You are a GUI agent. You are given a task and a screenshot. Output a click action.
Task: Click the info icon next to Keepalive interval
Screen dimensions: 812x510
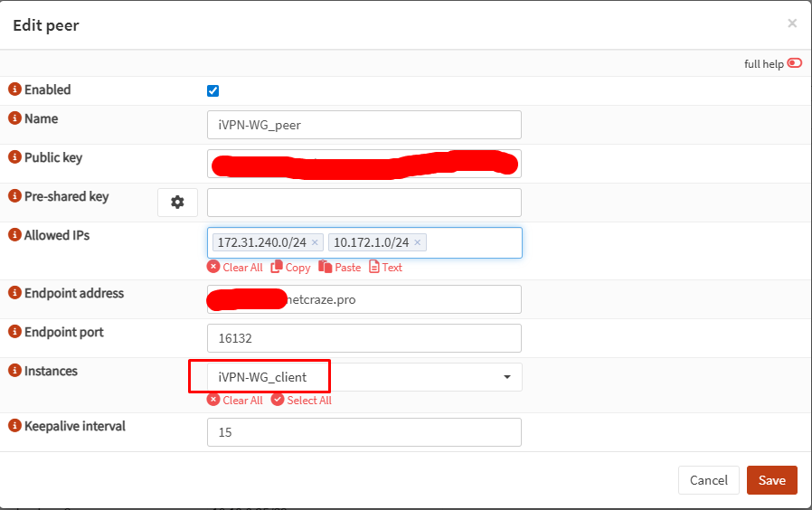point(14,426)
